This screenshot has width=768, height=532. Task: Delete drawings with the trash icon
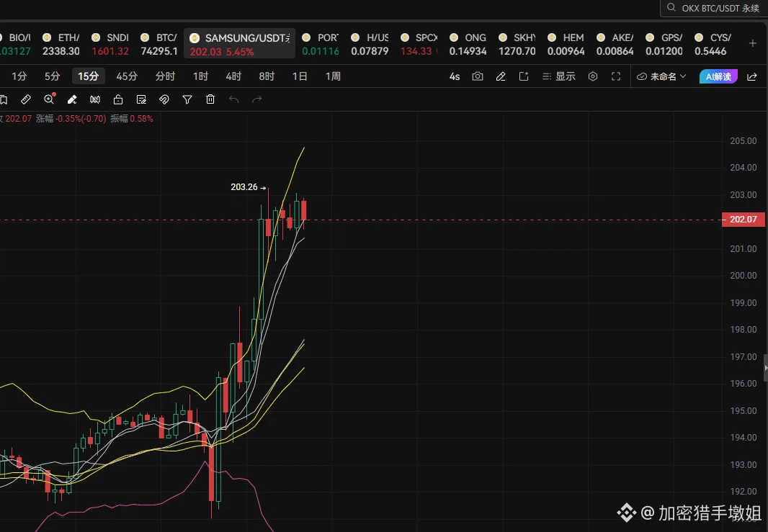(x=210, y=99)
